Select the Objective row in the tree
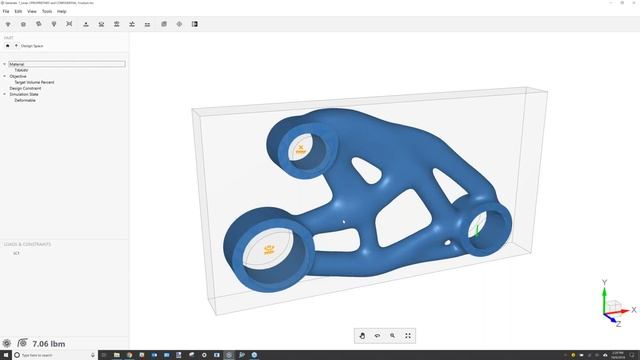 coord(18,76)
